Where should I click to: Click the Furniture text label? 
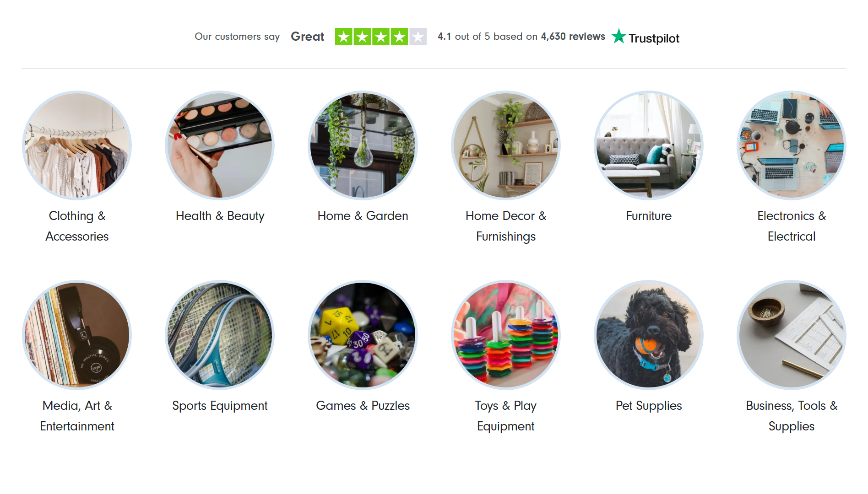pyautogui.click(x=649, y=216)
